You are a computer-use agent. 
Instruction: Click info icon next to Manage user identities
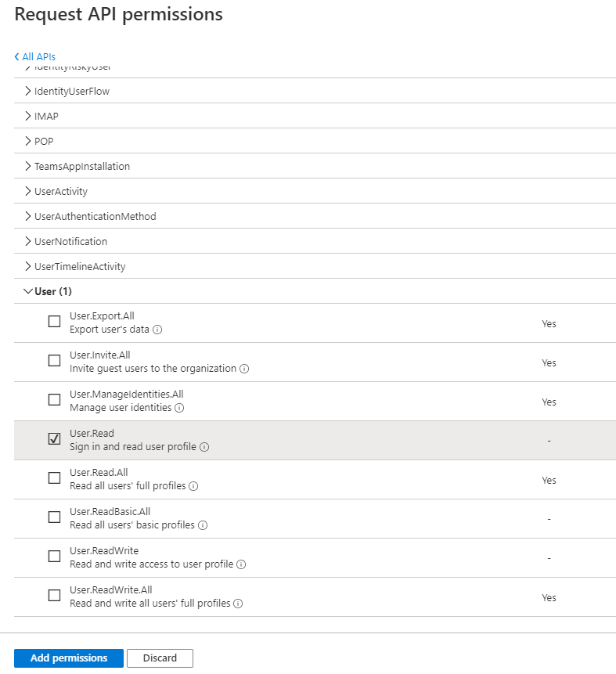pyautogui.click(x=179, y=408)
